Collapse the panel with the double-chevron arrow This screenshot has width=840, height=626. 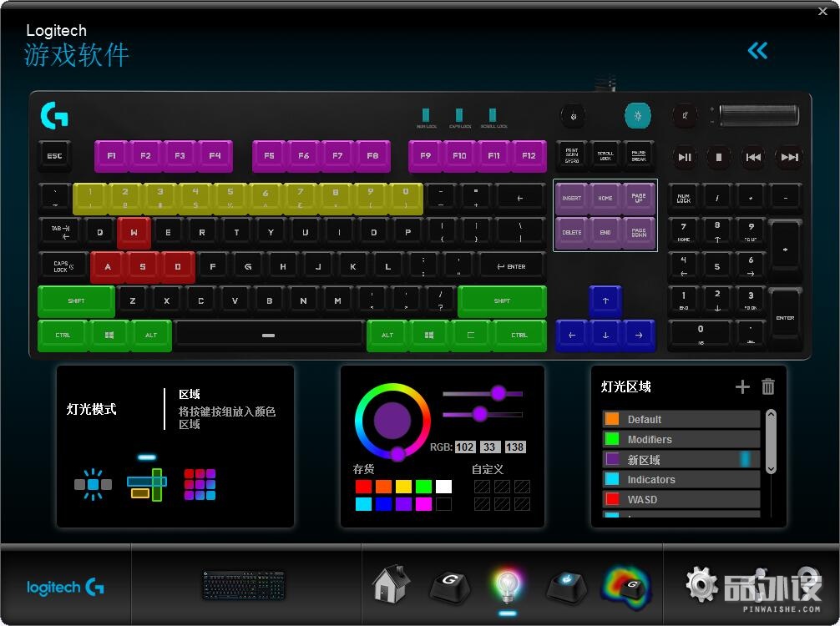coord(757,51)
